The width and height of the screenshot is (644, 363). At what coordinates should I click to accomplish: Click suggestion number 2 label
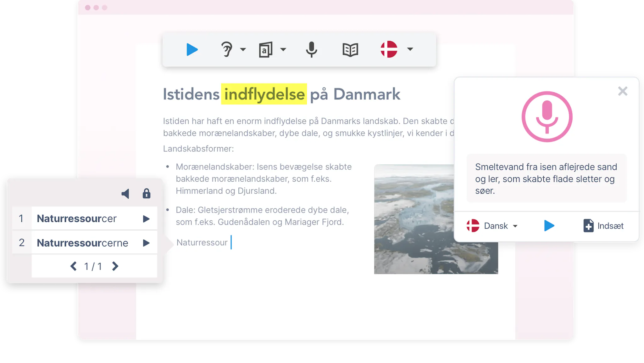(21, 242)
